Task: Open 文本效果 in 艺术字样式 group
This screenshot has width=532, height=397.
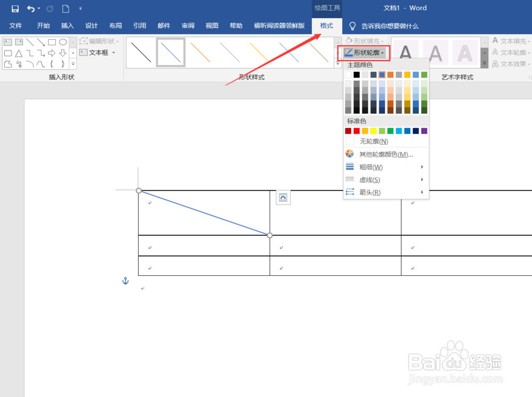Action: (x=512, y=64)
